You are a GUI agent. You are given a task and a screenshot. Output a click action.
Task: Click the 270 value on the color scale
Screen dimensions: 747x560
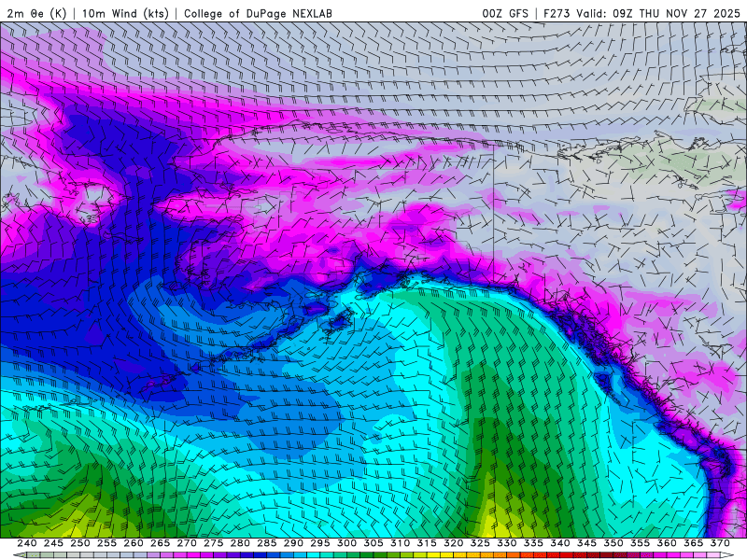187,543
